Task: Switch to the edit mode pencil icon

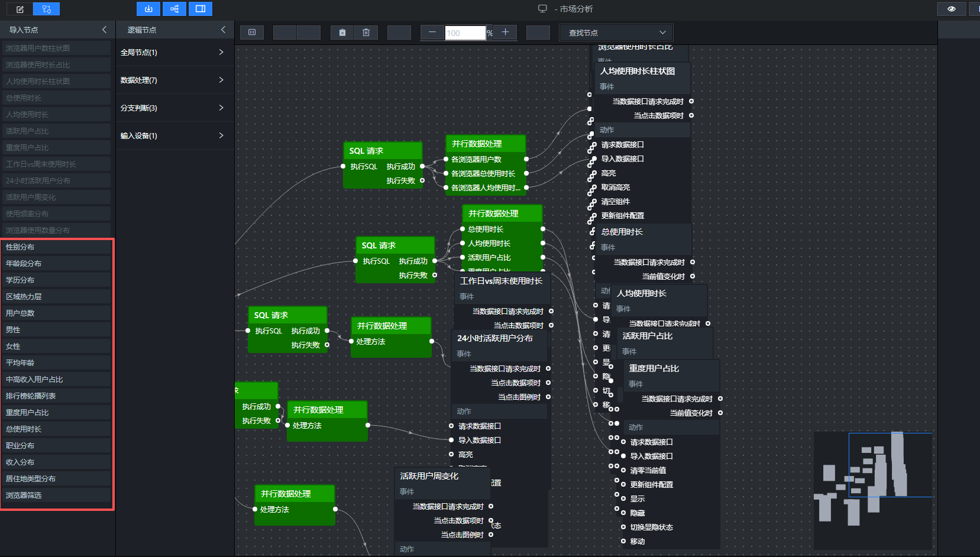Action: [20, 9]
